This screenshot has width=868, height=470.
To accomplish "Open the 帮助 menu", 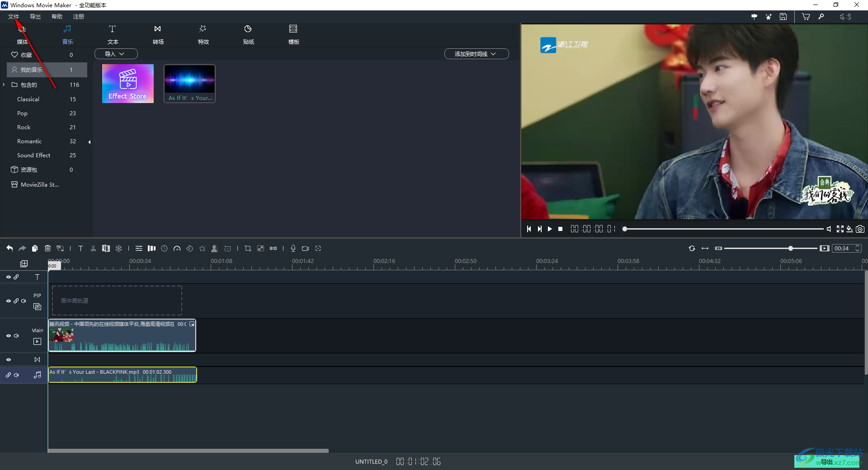I will (x=57, y=17).
